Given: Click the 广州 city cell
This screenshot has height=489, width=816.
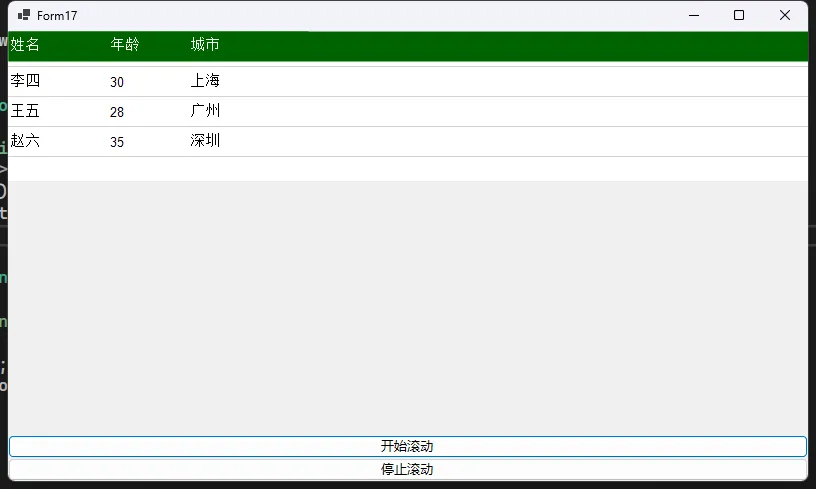Looking at the screenshot, I should point(205,111).
